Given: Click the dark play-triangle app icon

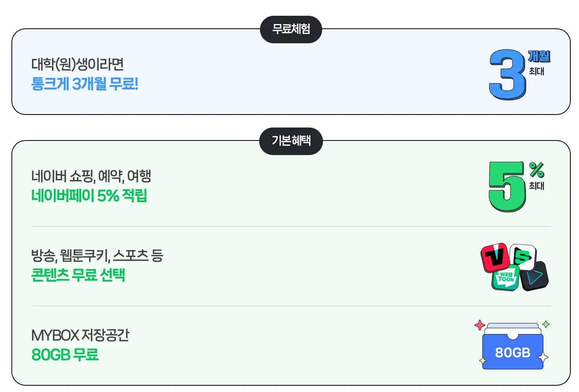Looking at the screenshot, I should point(535,276).
